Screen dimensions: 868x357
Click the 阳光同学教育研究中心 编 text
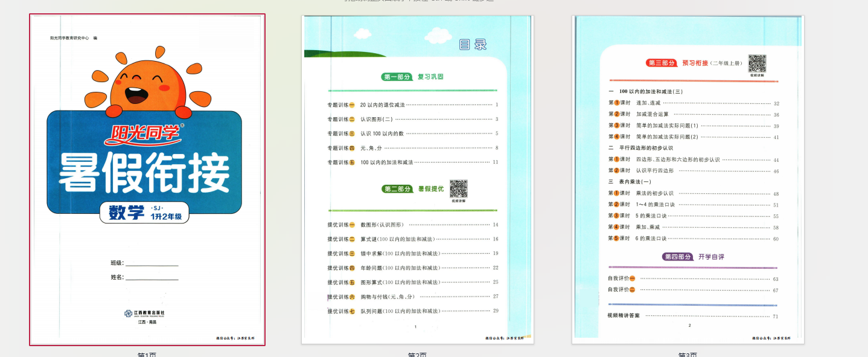(73, 38)
